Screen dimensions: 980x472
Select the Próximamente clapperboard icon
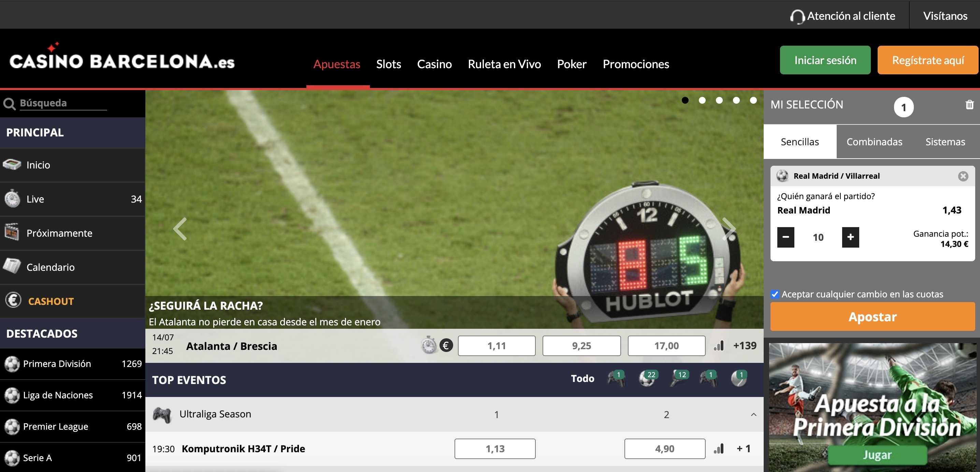(12, 232)
